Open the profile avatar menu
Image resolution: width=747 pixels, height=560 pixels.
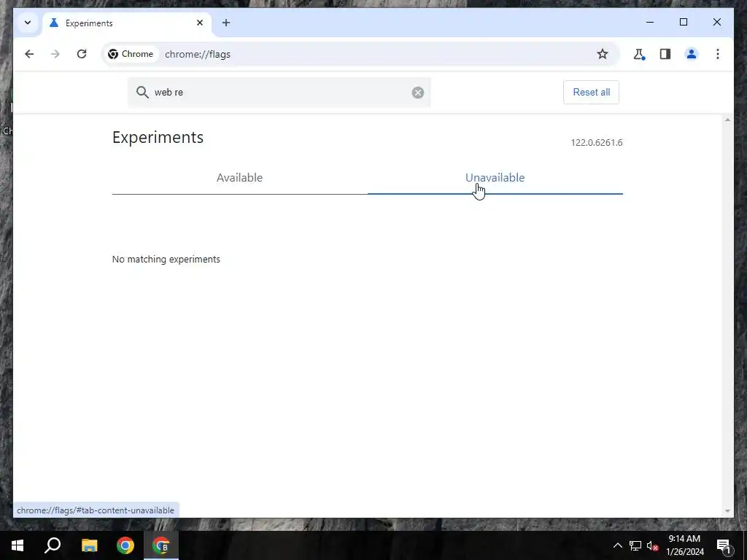pos(692,54)
